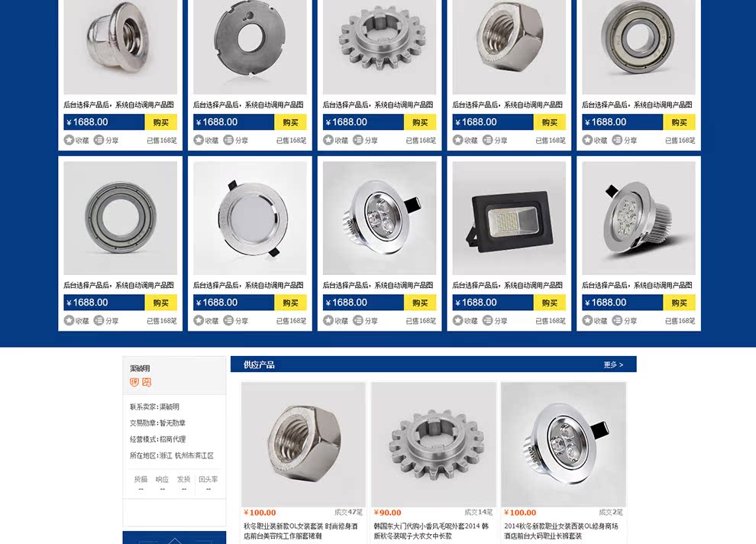
Task: Click 购买 button under slotted disc product
Action: pyautogui.click(x=290, y=122)
